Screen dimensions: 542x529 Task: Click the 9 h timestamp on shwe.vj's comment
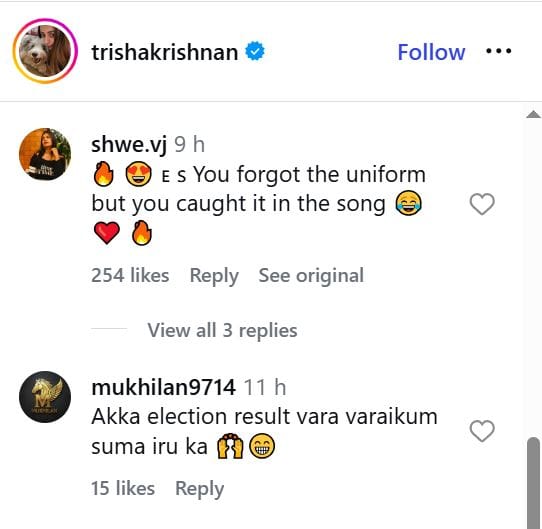pos(189,144)
